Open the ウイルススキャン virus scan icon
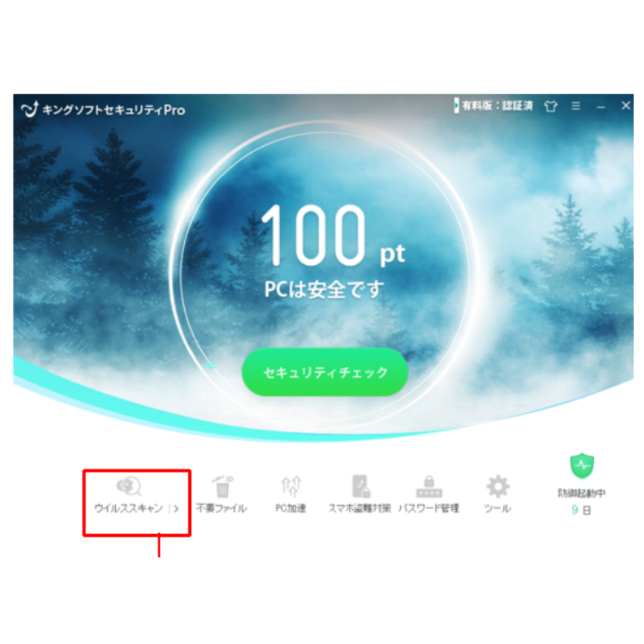Screen dimensions: 644x644 click(129, 487)
